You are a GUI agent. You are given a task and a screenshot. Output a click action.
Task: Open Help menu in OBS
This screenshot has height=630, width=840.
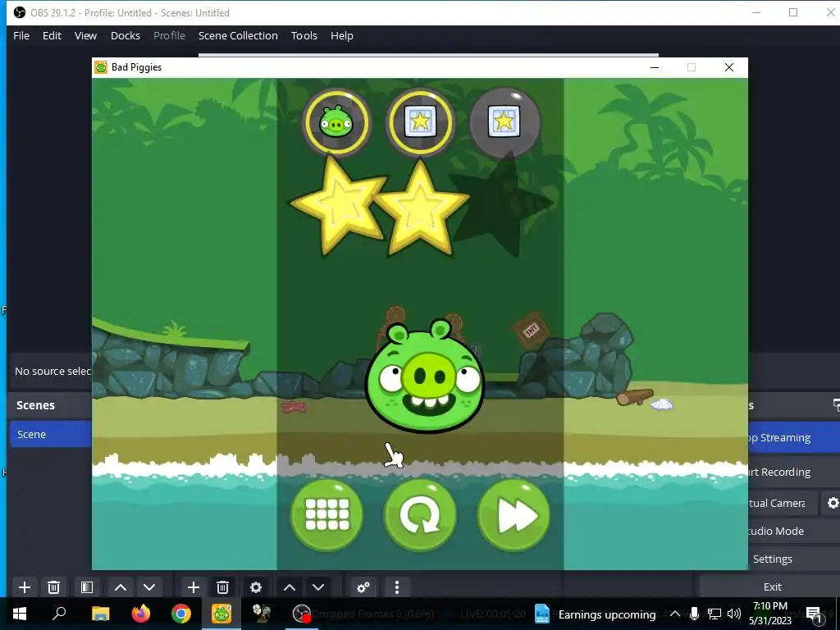coord(342,35)
